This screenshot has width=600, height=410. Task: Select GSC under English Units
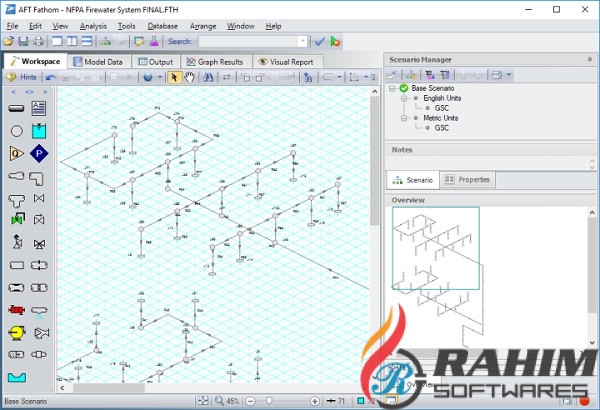point(442,108)
